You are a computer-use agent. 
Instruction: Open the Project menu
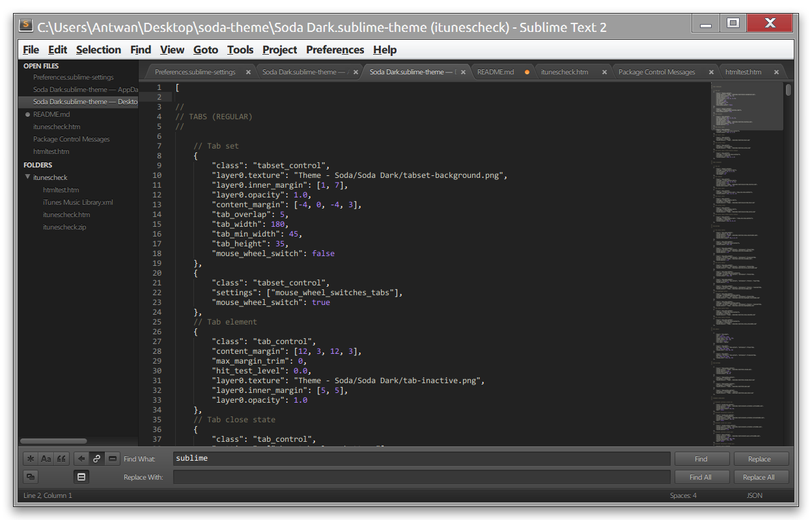(x=279, y=50)
